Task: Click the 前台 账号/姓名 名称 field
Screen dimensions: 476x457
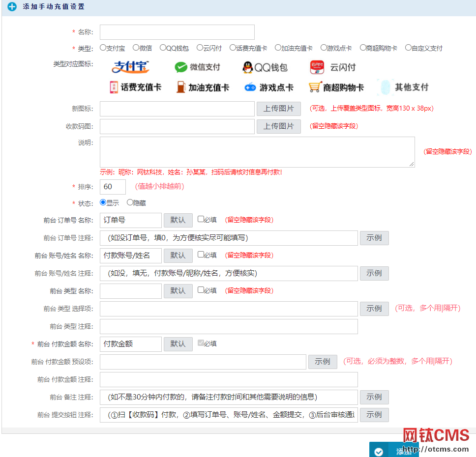Action: pos(131,256)
